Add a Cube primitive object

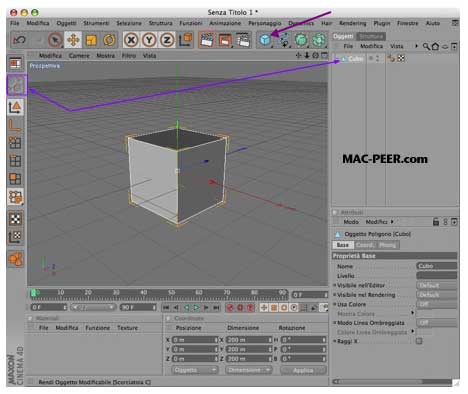tap(265, 40)
